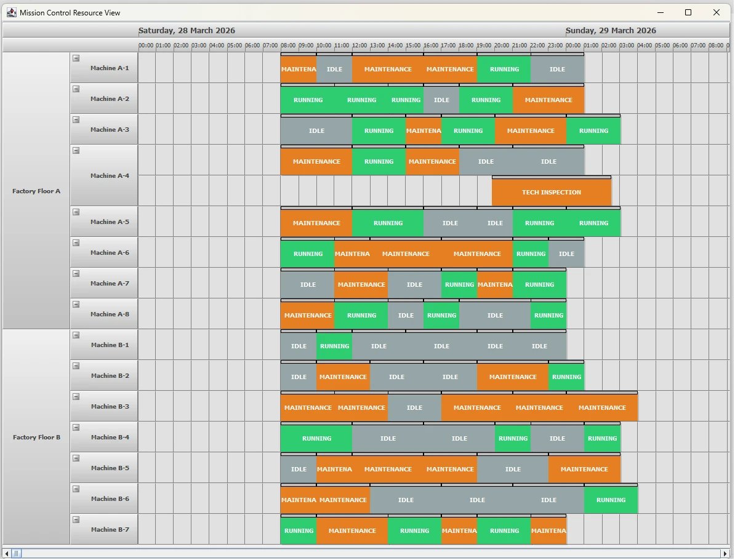The width and height of the screenshot is (735, 560).
Task: Click the collapse icon on Machine B-5 row
Action: tap(76, 458)
